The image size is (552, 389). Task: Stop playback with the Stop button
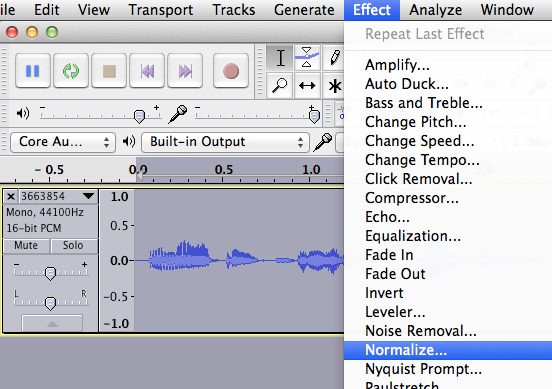point(109,71)
